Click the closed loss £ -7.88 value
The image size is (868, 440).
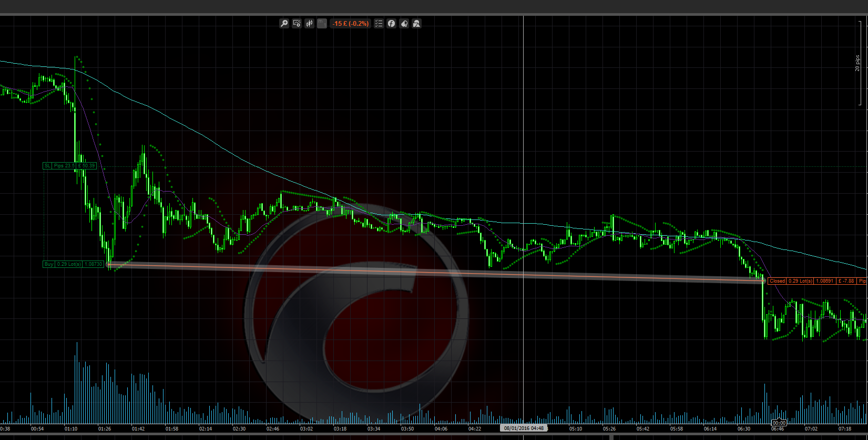tap(846, 281)
